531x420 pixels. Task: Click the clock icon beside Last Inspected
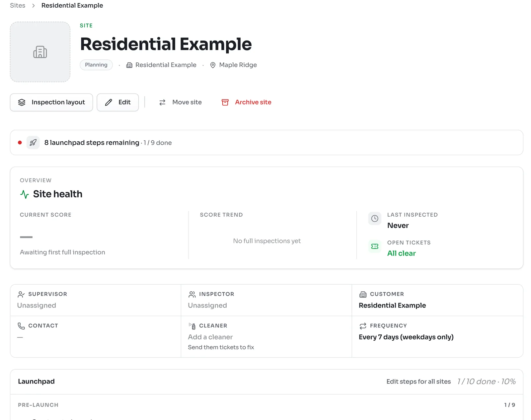click(x=375, y=219)
